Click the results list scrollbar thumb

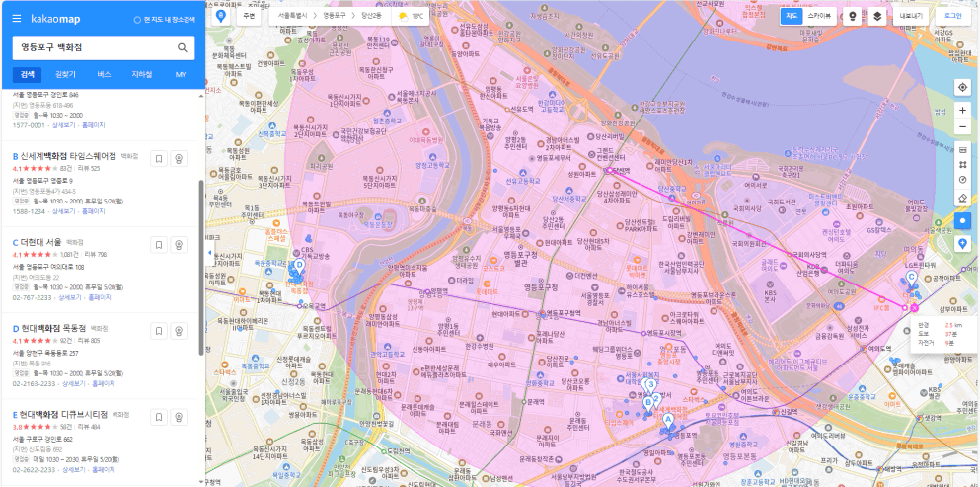point(200,268)
